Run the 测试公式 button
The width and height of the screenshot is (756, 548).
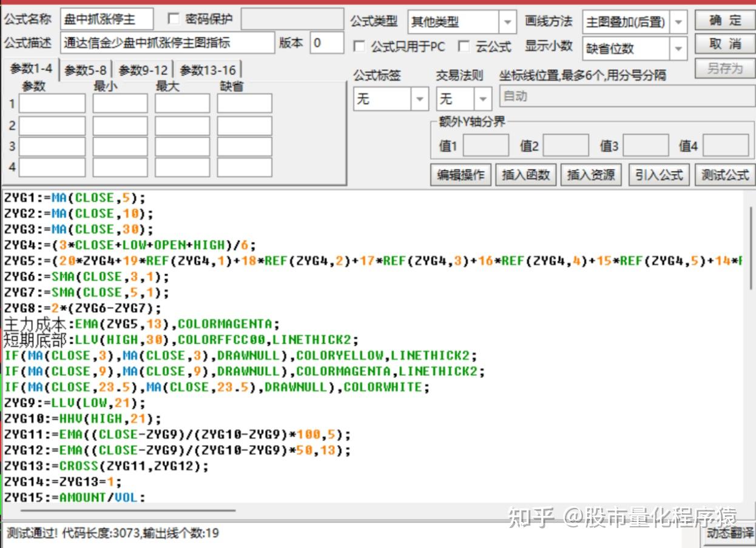[x=724, y=175]
